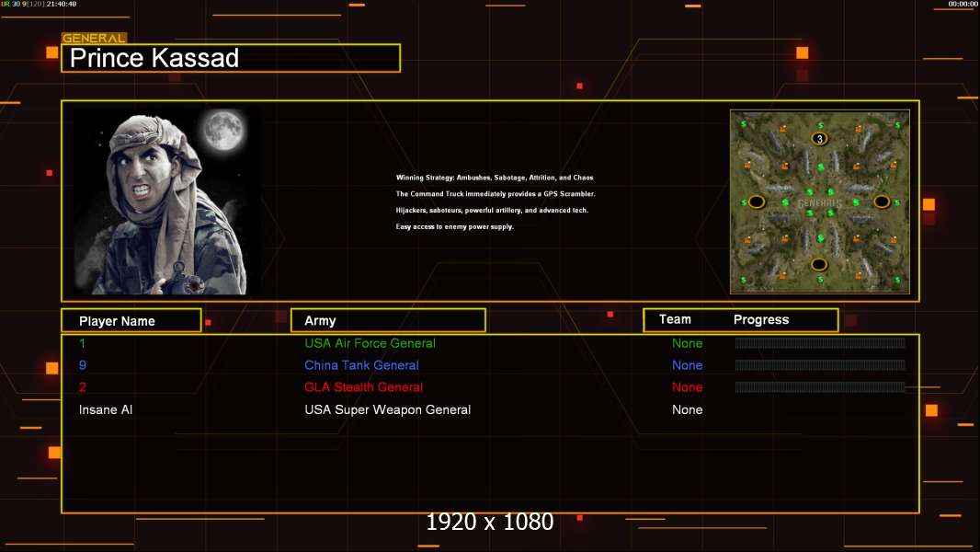Click the loading progress bar for player 9
The image size is (980, 552).
[820, 365]
